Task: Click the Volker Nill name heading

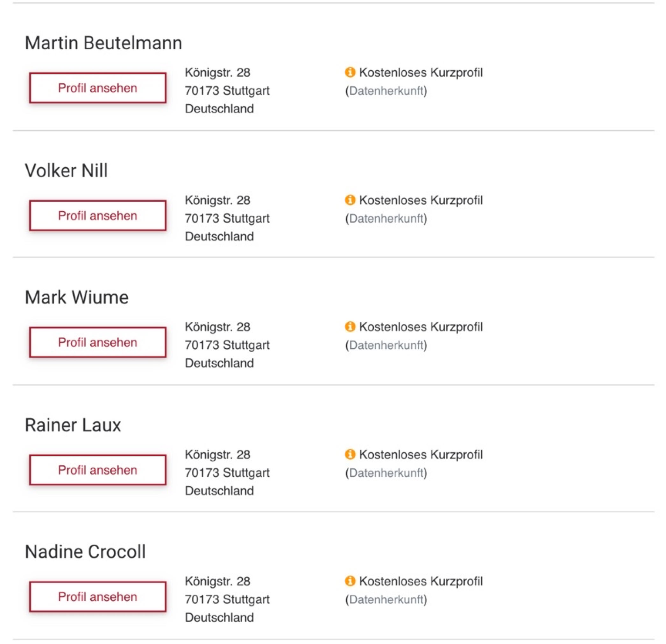Action: click(x=66, y=171)
